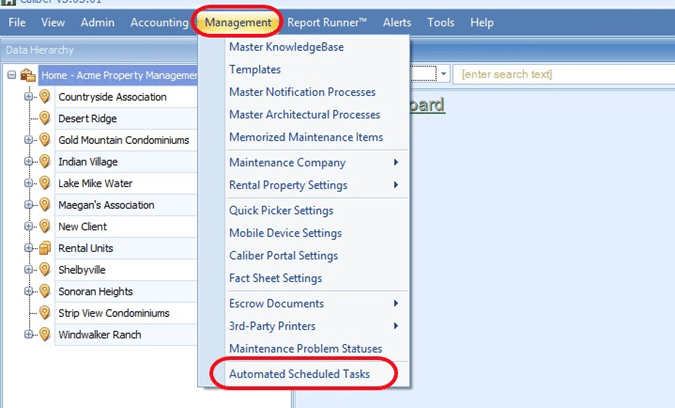Click Sonoran Heights pin icon
675x408 pixels.
point(45,291)
